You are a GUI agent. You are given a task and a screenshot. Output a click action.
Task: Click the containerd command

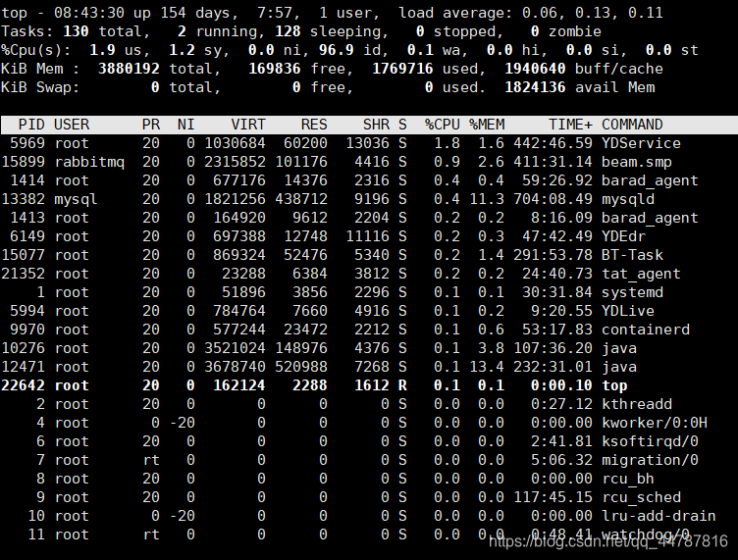coord(646,330)
